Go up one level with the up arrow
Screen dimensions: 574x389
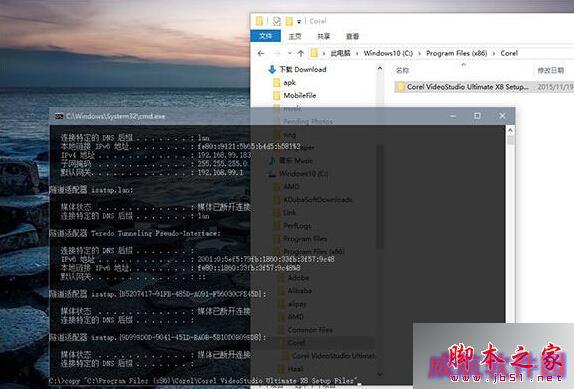coord(301,53)
